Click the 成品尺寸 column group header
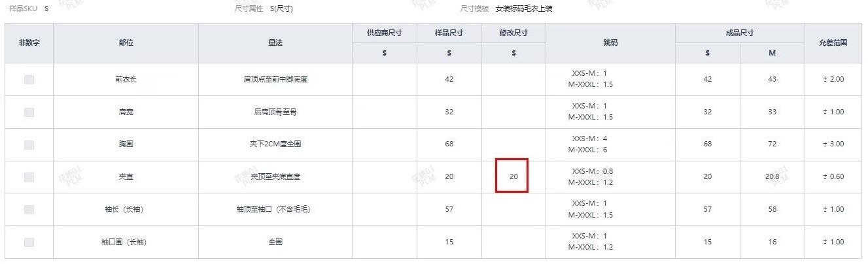Screen dimensions: 868x264 pyautogui.click(x=740, y=33)
